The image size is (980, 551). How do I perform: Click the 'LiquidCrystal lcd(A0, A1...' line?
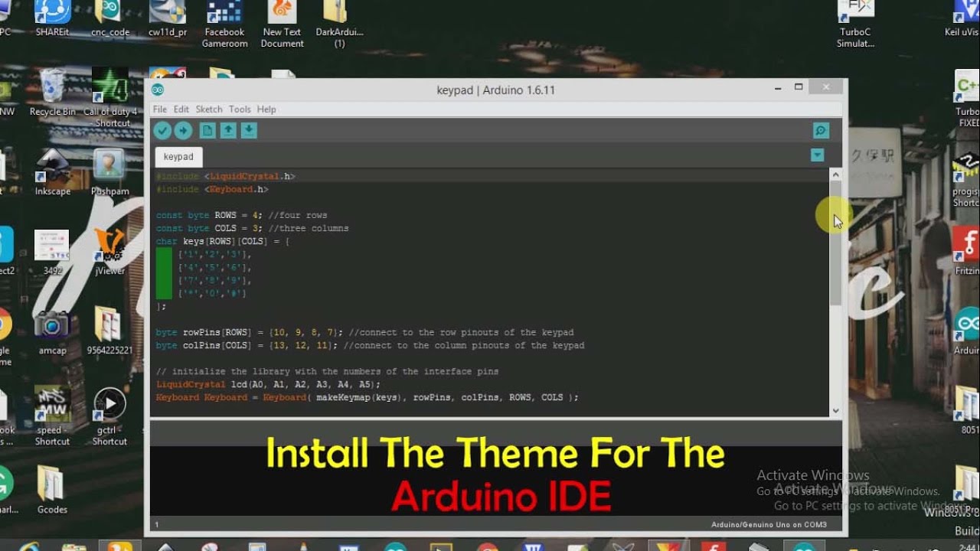[268, 384]
